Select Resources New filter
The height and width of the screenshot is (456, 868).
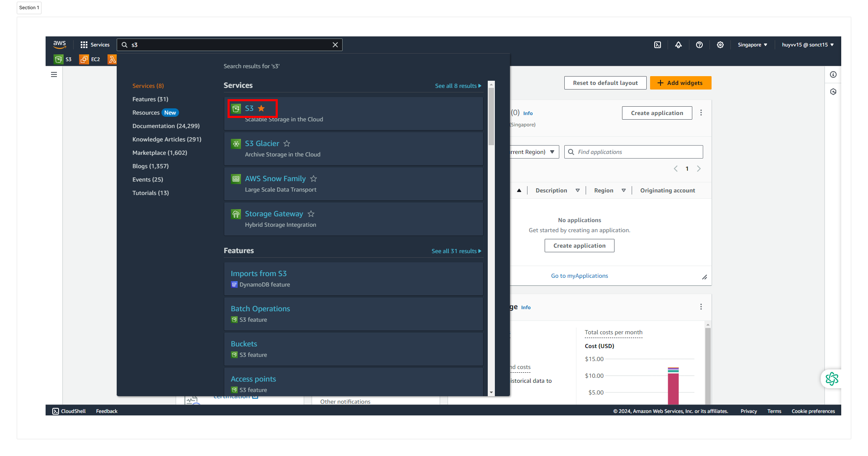point(155,113)
